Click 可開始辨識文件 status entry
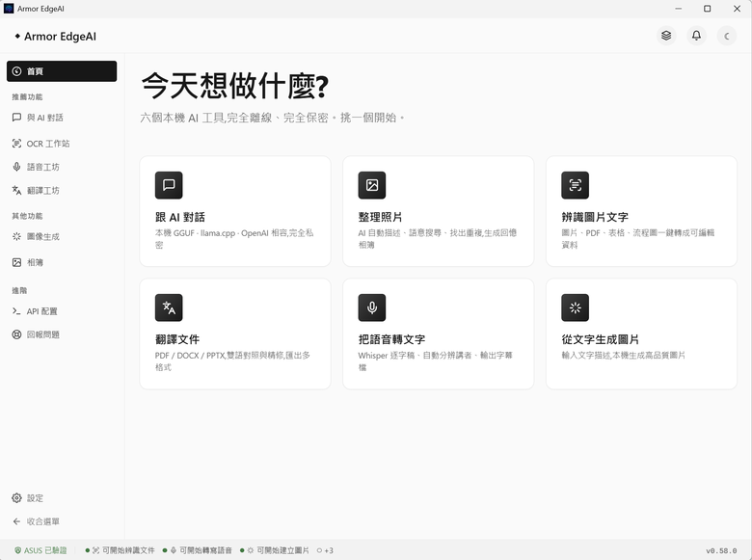 click(x=120, y=550)
